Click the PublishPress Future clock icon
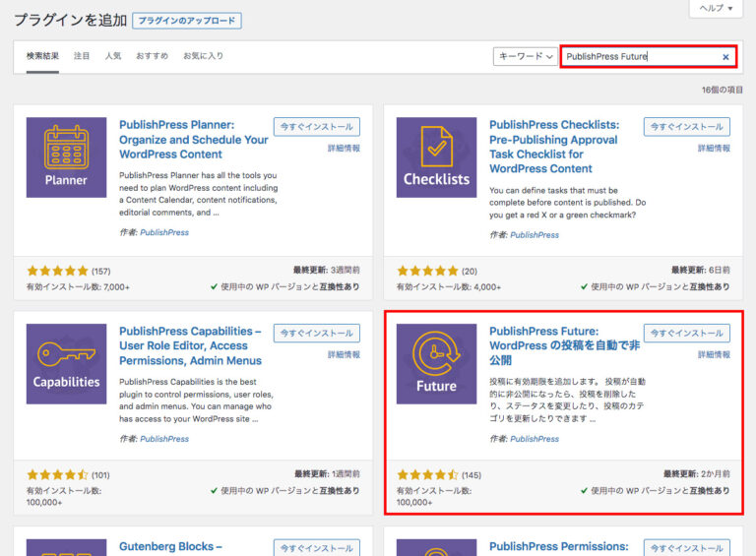This screenshot has height=556, width=756. (x=436, y=363)
